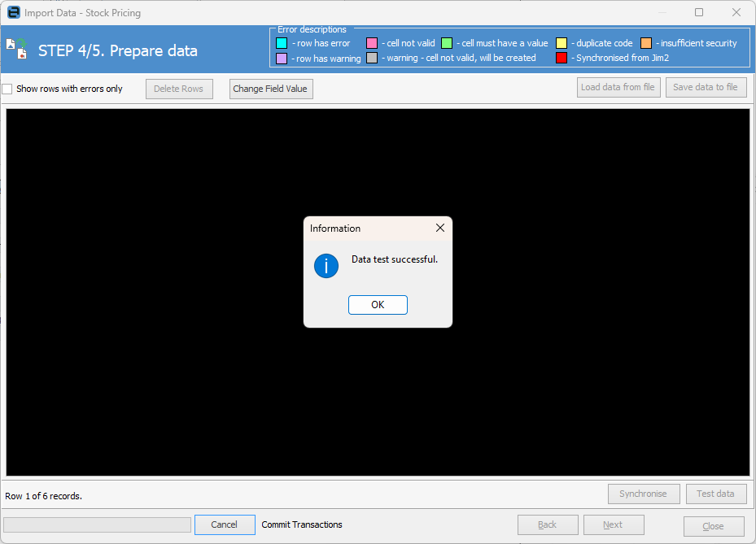Open Change Field Value

click(x=271, y=89)
